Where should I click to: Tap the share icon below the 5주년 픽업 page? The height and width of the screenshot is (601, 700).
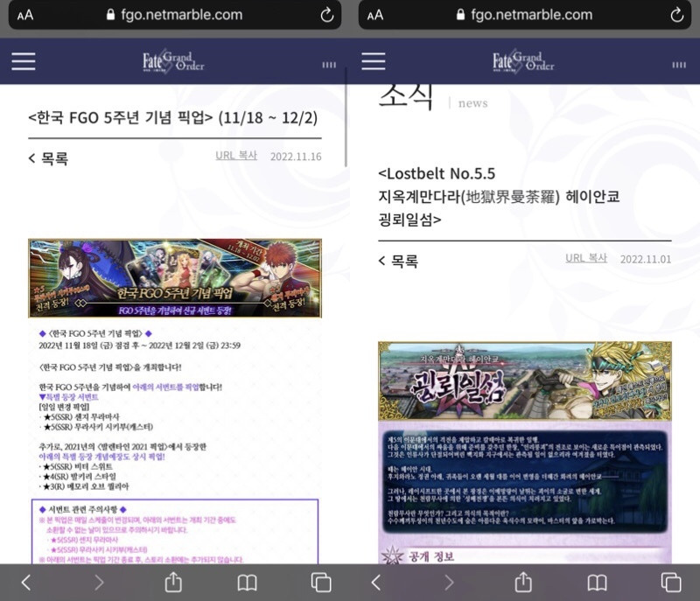click(x=173, y=582)
